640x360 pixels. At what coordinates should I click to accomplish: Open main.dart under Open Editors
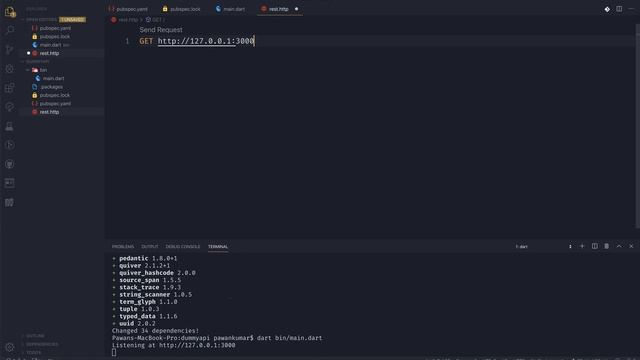coord(50,45)
